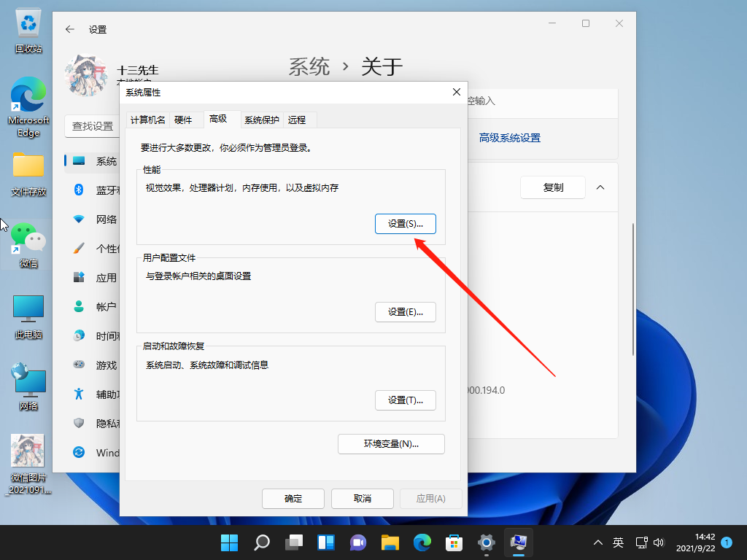The height and width of the screenshot is (560, 747).
Task: Open clock and date in taskbar
Action: pos(695,542)
